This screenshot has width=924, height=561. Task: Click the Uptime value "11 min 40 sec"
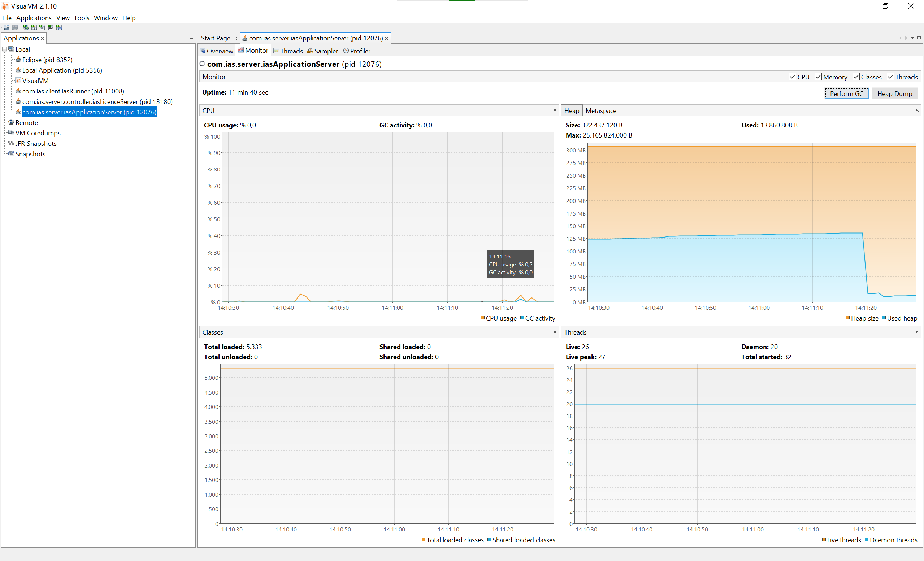248,92
